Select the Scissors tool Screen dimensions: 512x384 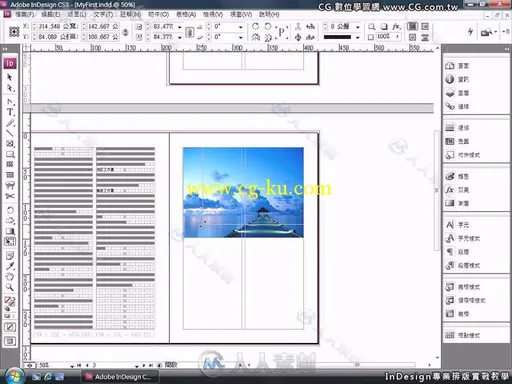click(10, 196)
